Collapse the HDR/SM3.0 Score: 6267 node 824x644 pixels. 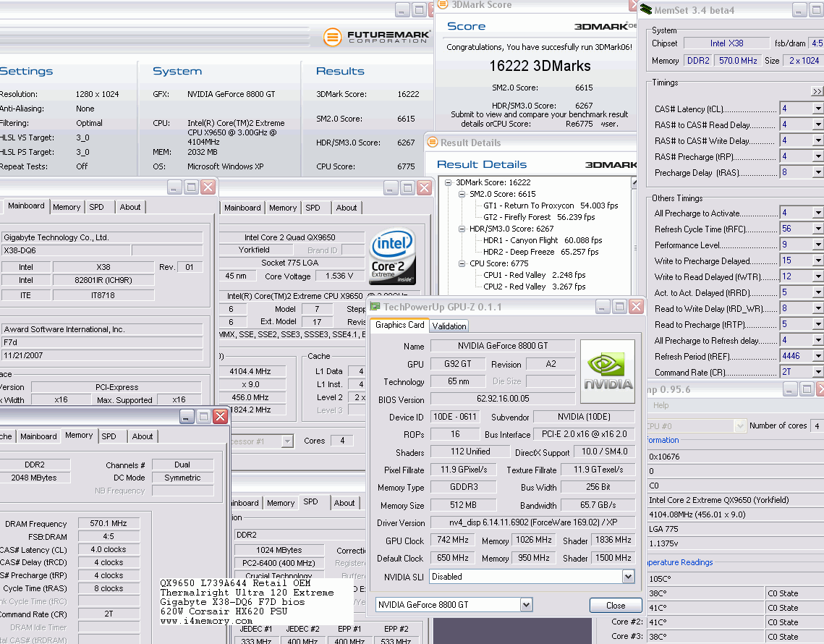point(462,229)
